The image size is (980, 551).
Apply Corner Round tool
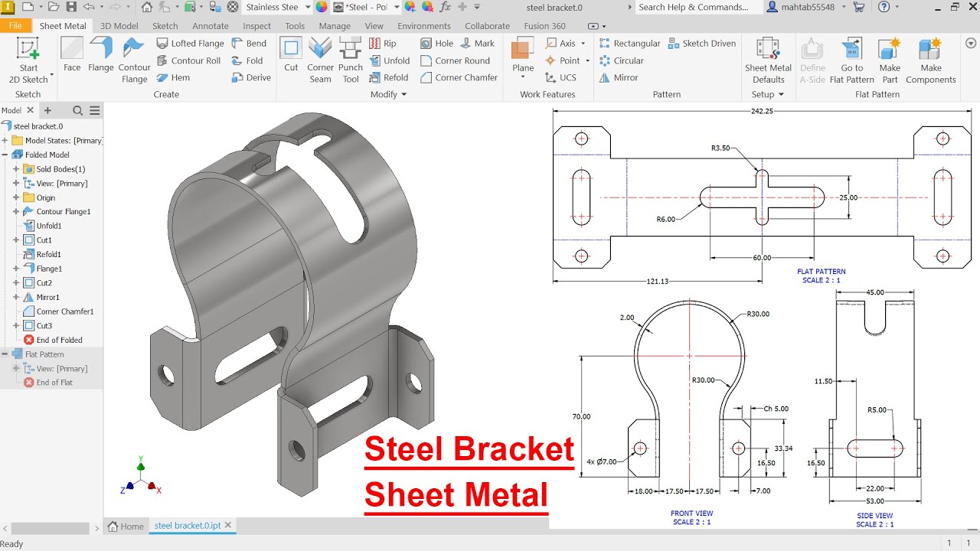[x=455, y=60]
